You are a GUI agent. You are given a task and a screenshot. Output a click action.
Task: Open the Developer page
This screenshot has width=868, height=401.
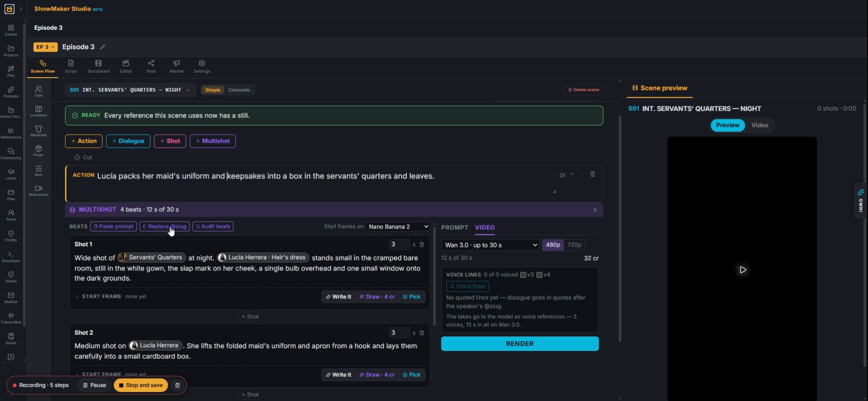coord(11,257)
